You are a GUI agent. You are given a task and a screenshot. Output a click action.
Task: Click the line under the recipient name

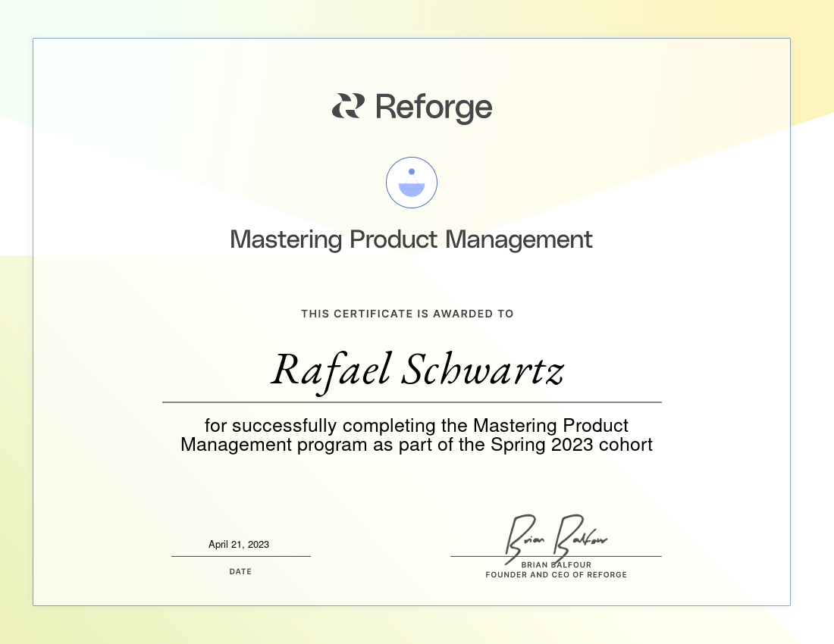412,402
